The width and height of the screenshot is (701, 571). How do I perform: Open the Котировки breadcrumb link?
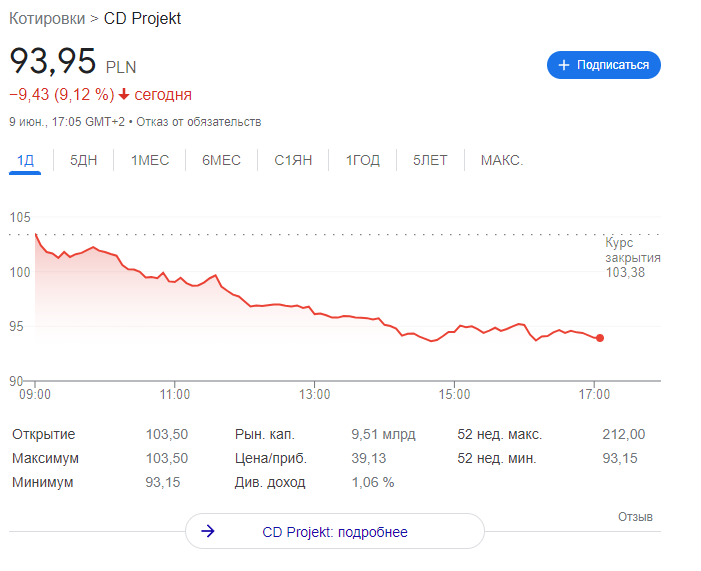coord(47,19)
